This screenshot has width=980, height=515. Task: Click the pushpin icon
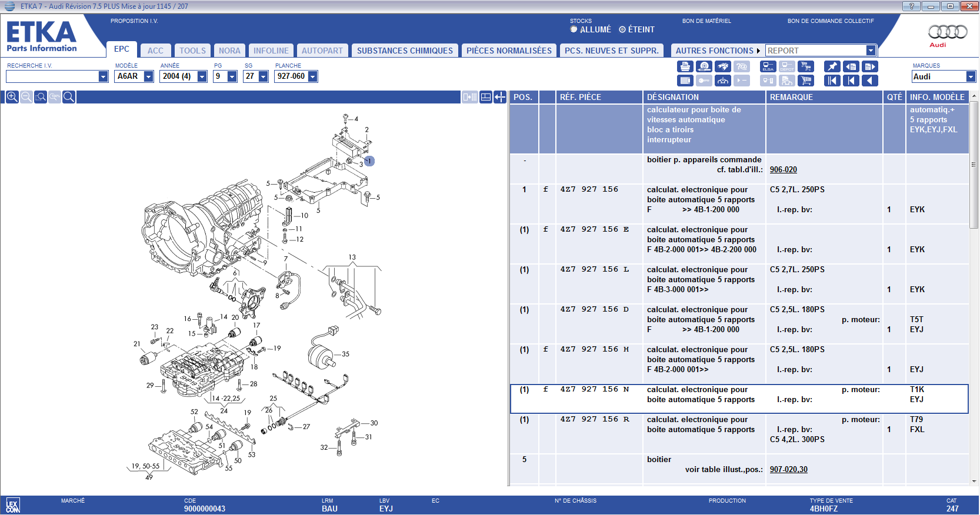[x=832, y=66]
